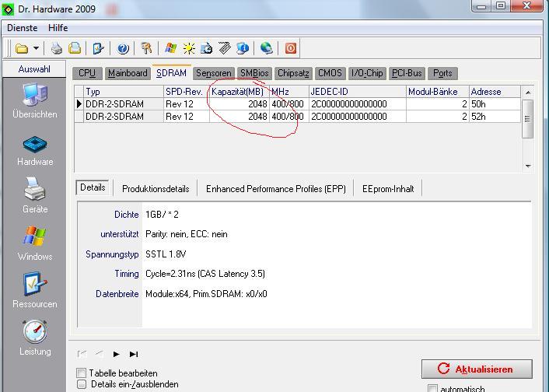
Task: Click the Cycle=2.31ns timing value
Action: pos(205,274)
